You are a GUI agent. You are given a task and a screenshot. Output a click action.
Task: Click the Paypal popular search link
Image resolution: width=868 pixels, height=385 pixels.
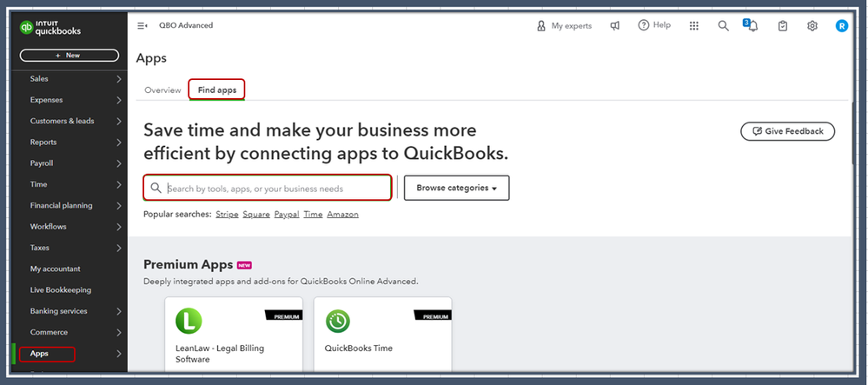coord(287,215)
